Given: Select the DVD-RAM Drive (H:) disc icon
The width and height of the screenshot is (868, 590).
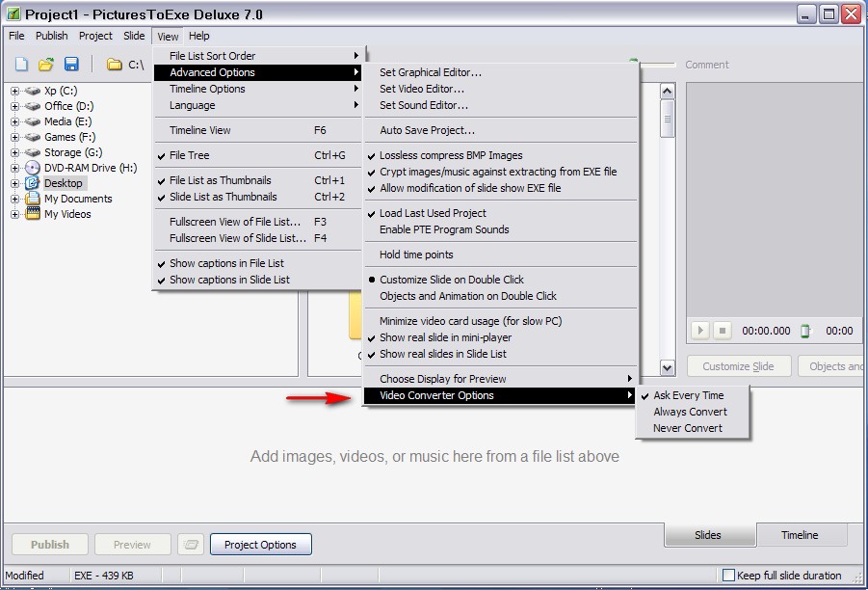Looking at the screenshot, I should tap(33, 168).
